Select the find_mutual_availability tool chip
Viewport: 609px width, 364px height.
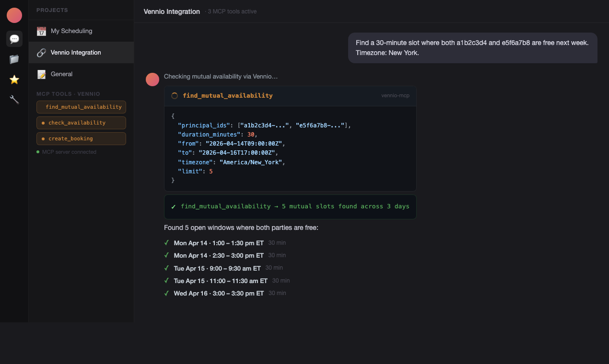(81, 107)
